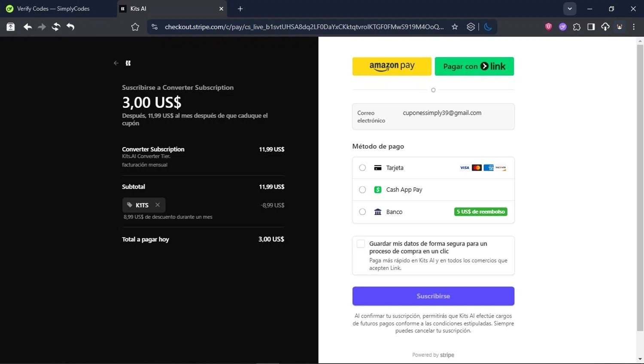Open site information icon in address bar

pos(155,27)
